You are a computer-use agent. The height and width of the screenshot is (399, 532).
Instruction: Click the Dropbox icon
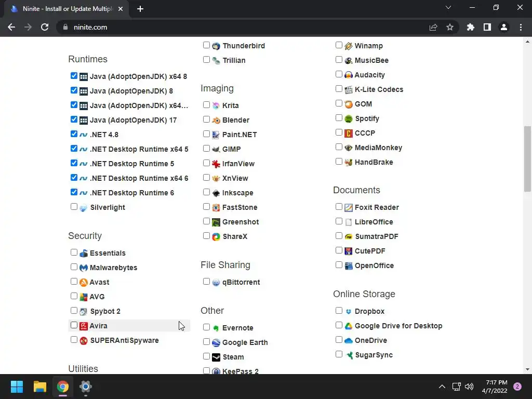(349, 312)
